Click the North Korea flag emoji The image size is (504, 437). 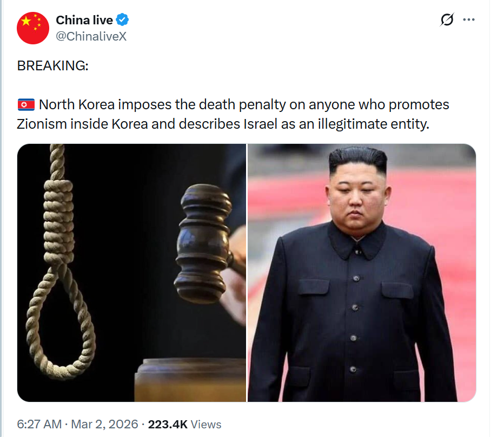coord(26,104)
